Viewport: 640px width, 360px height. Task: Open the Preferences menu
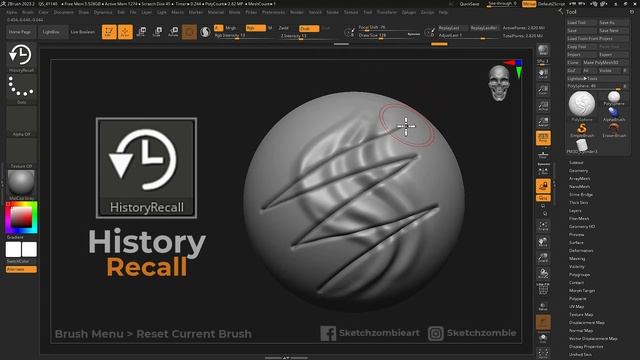pyautogui.click(x=273, y=12)
